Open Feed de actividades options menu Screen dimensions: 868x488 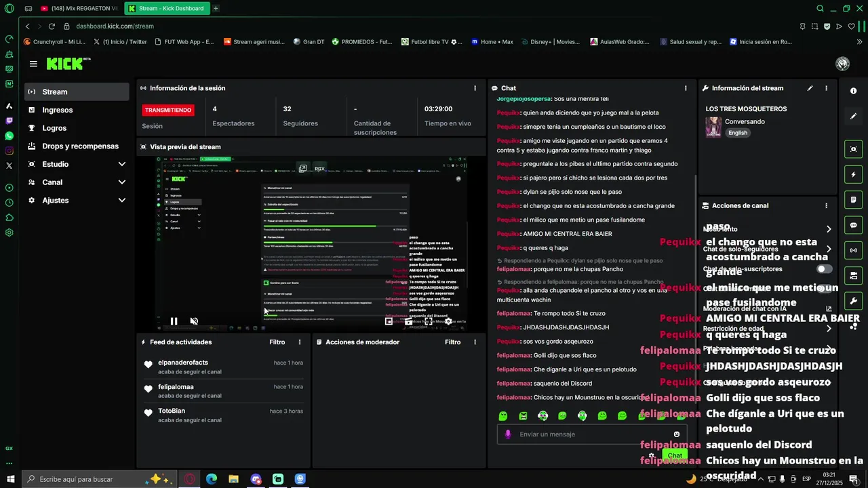pyautogui.click(x=300, y=342)
